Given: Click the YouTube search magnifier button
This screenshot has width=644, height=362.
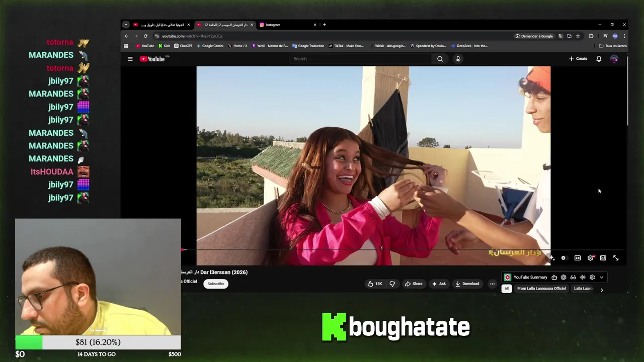Looking at the screenshot, I should tap(440, 59).
